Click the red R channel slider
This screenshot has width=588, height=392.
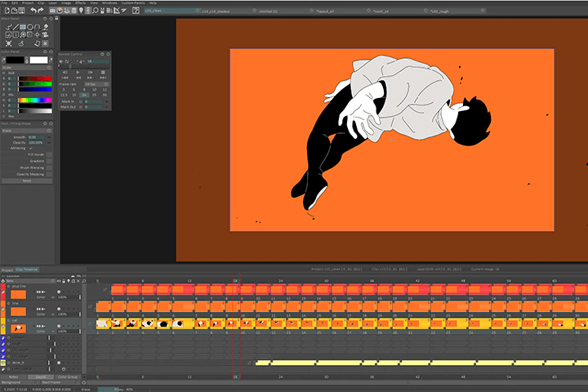[35, 78]
